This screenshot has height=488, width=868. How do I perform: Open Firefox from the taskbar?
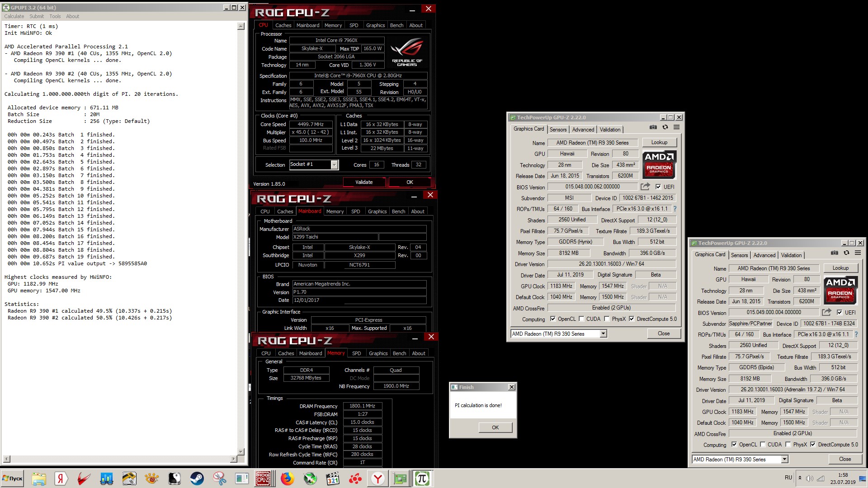point(287,479)
